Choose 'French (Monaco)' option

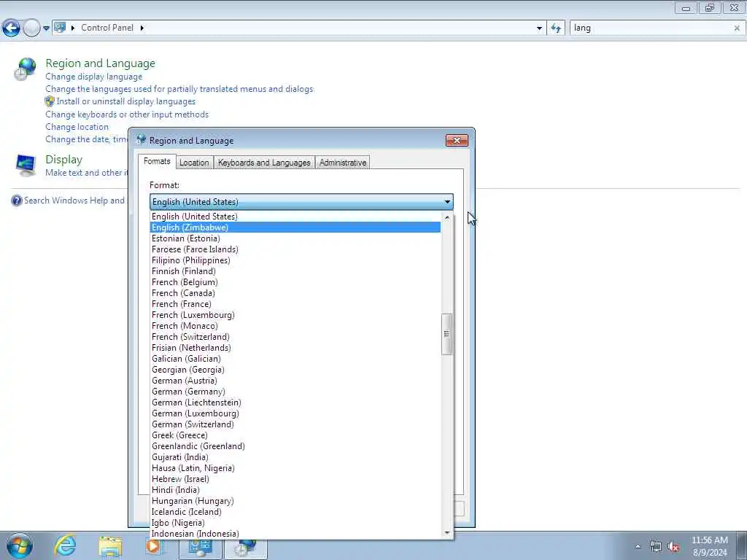pos(295,326)
